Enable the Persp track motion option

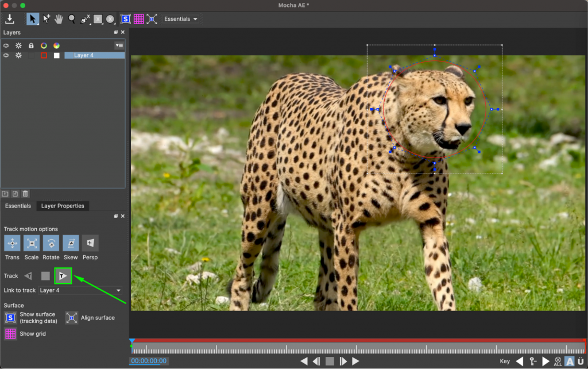(90, 243)
